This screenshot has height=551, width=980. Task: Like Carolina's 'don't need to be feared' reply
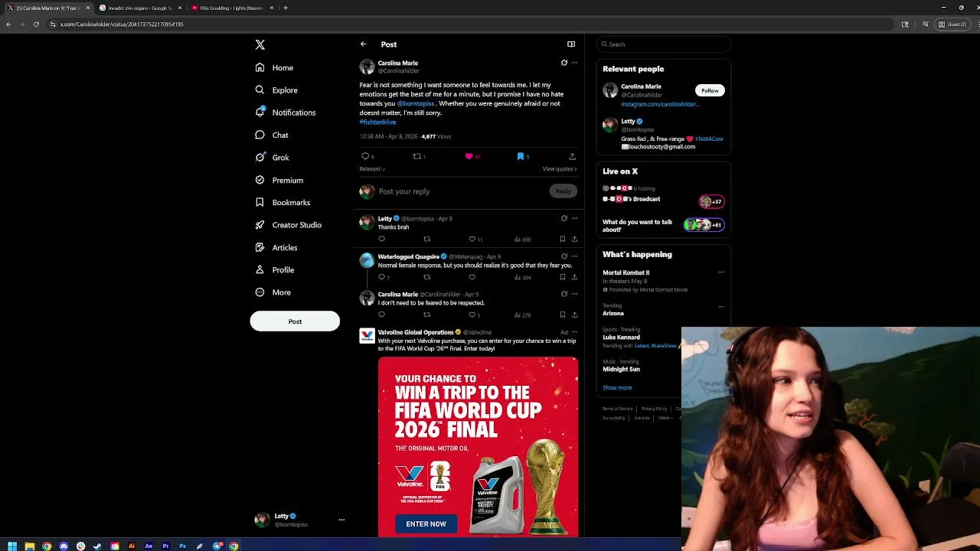[x=472, y=315]
